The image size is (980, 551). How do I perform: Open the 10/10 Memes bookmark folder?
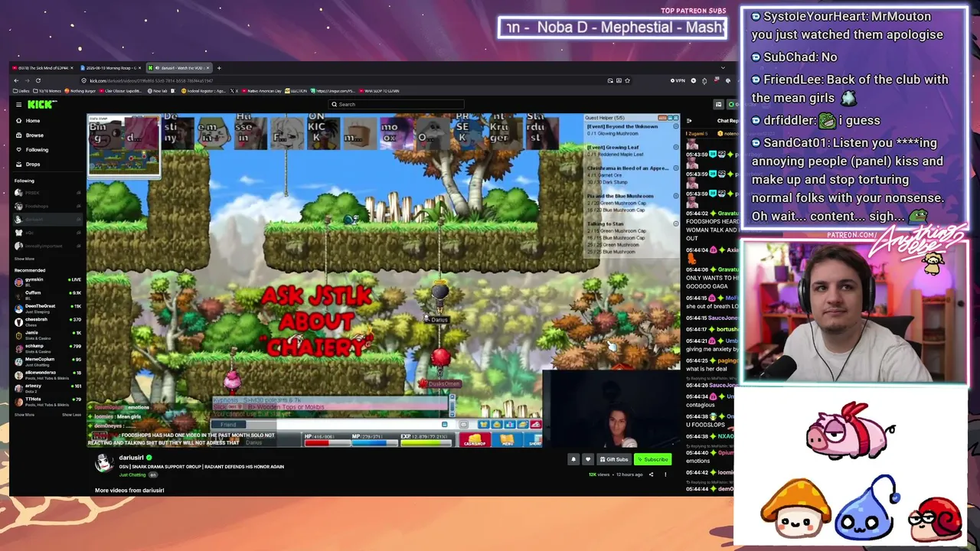tap(47, 91)
